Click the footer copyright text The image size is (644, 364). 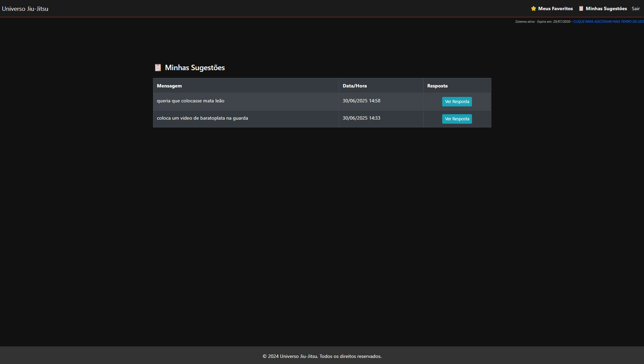322,356
